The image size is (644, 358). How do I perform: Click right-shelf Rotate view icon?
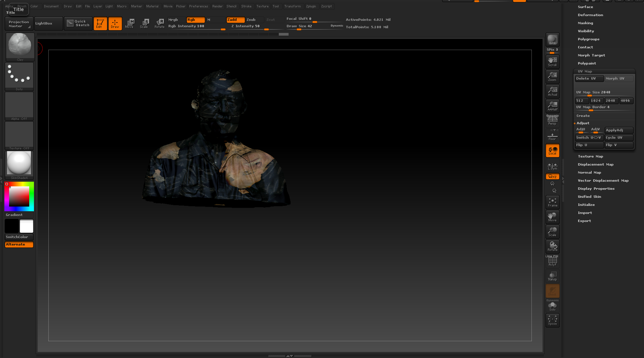552,247
